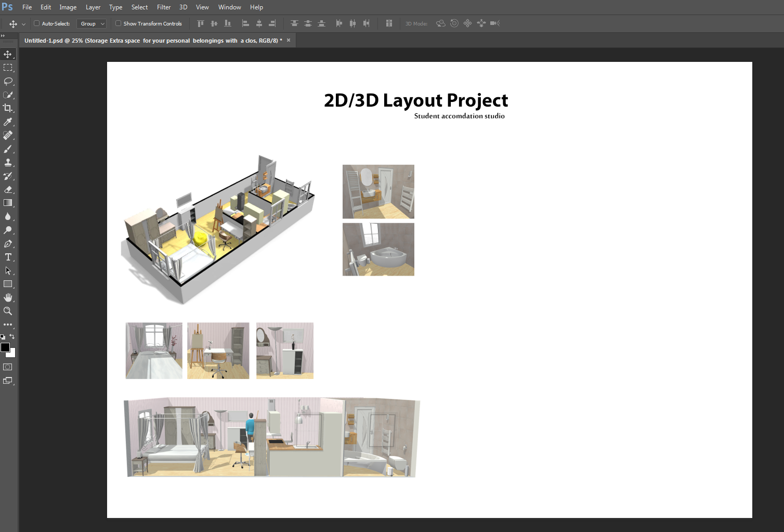Image resolution: width=784 pixels, height=532 pixels.
Task: Click the isometric 3D floor plan image
Action: pyautogui.click(x=218, y=229)
